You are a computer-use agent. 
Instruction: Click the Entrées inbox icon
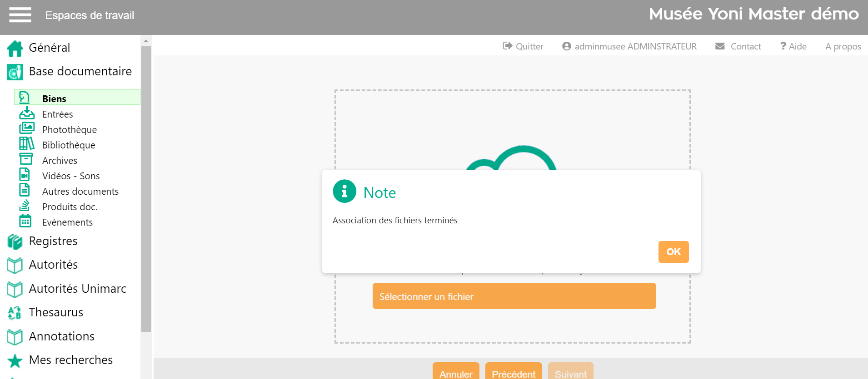[x=26, y=113]
